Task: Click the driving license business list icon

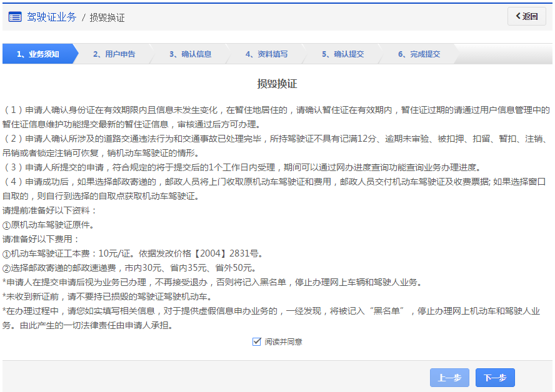Action: [15, 17]
